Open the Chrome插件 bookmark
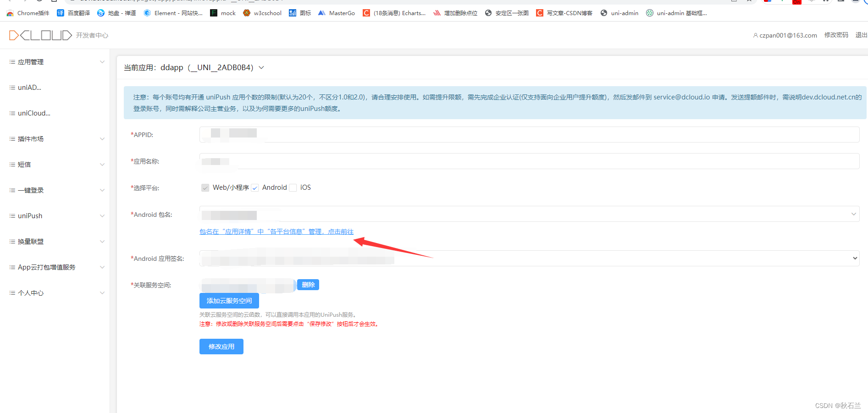This screenshot has width=868, height=413. tap(28, 13)
